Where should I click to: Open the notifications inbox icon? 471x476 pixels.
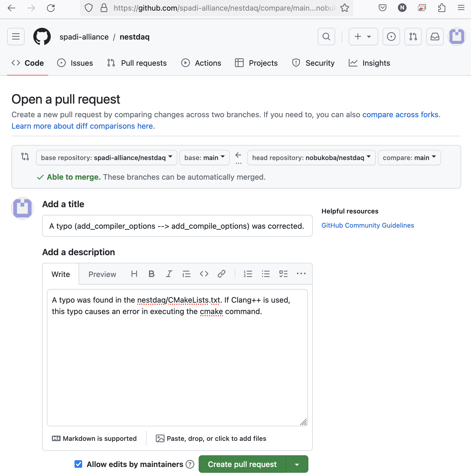click(x=435, y=37)
